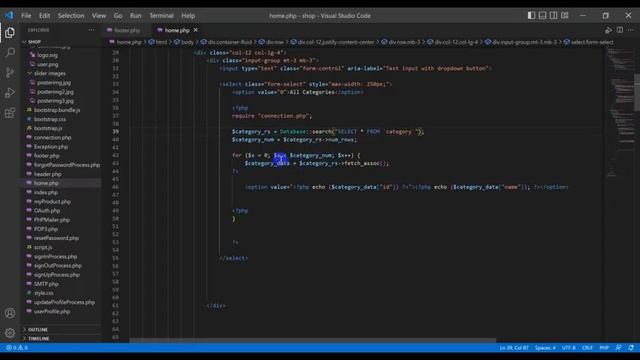Open header.php in the explorer
640x360 pixels.
point(47,174)
